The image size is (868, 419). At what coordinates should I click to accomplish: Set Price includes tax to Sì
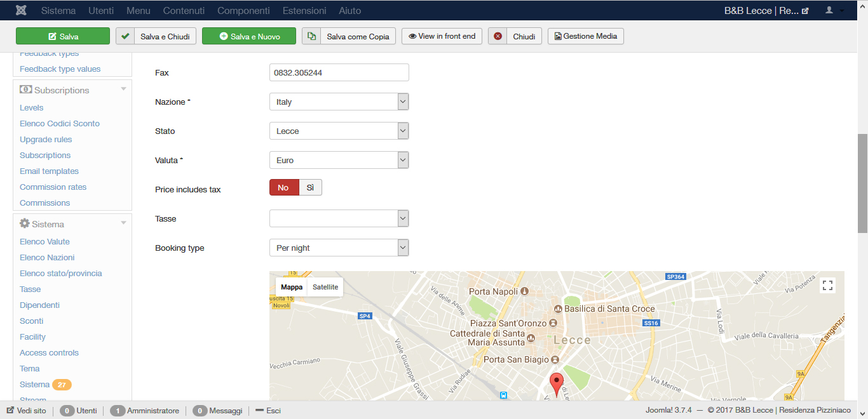tap(310, 187)
